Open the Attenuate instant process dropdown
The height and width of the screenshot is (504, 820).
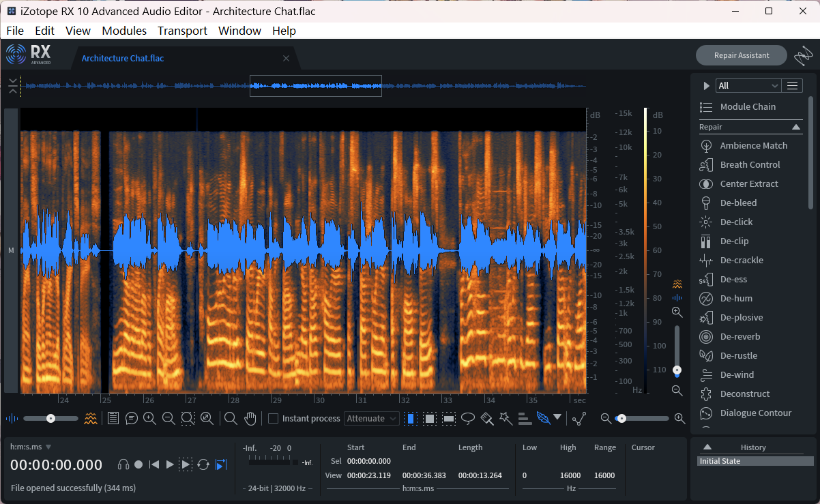point(372,418)
